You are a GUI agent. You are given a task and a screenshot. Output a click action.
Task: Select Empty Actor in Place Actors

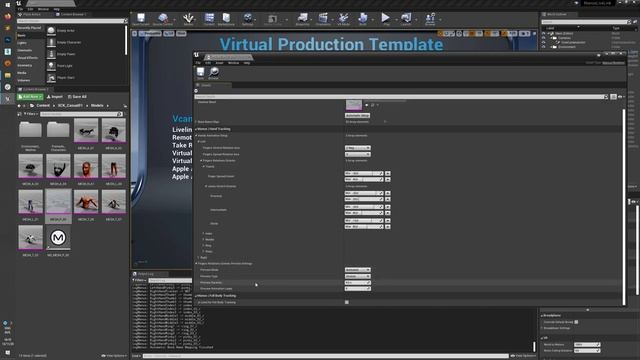click(65, 31)
